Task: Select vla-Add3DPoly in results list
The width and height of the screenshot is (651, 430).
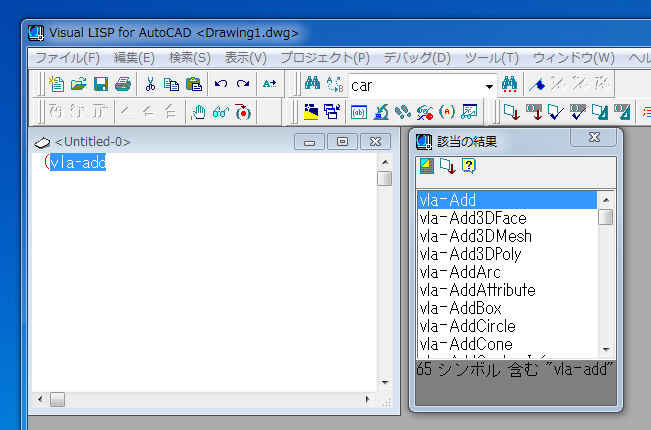Action: tap(507, 254)
